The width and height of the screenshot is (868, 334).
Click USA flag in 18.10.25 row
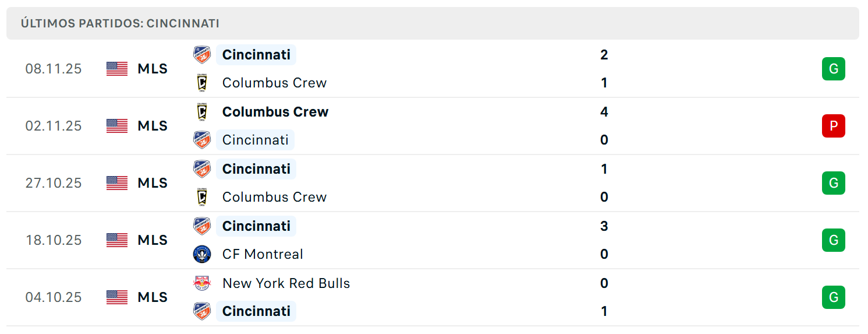[x=117, y=240]
